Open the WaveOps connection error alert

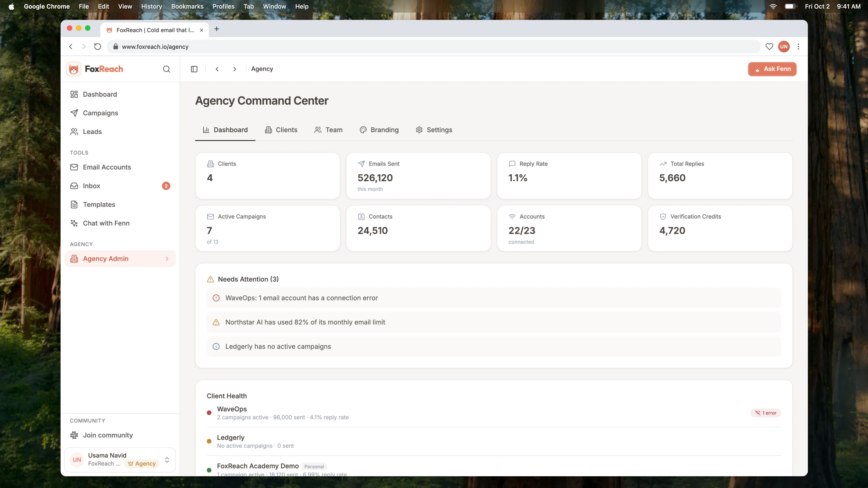point(494,298)
